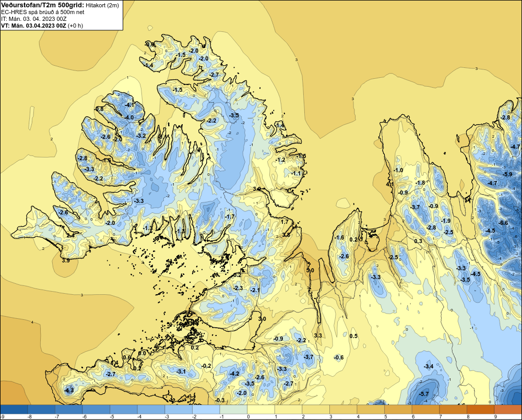
Task: Select legend color segment between -7 and -6
Action: click(x=69, y=410)
